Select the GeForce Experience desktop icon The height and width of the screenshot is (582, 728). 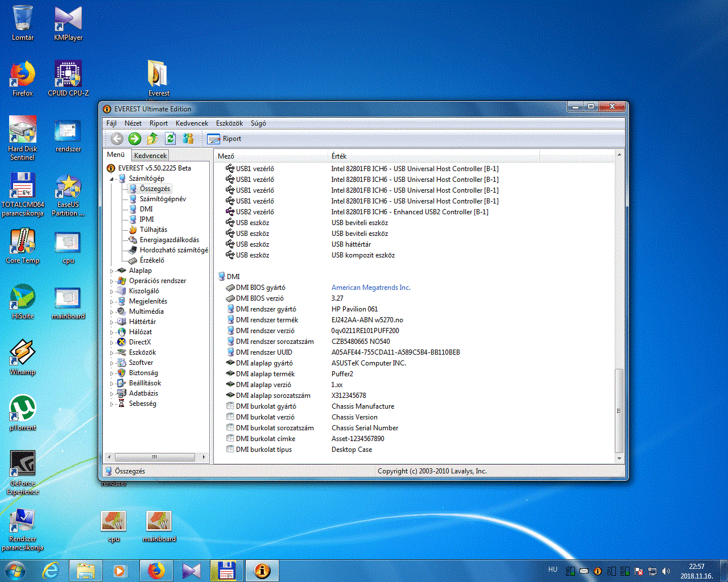pyautogui.click(x=23, y=473)
